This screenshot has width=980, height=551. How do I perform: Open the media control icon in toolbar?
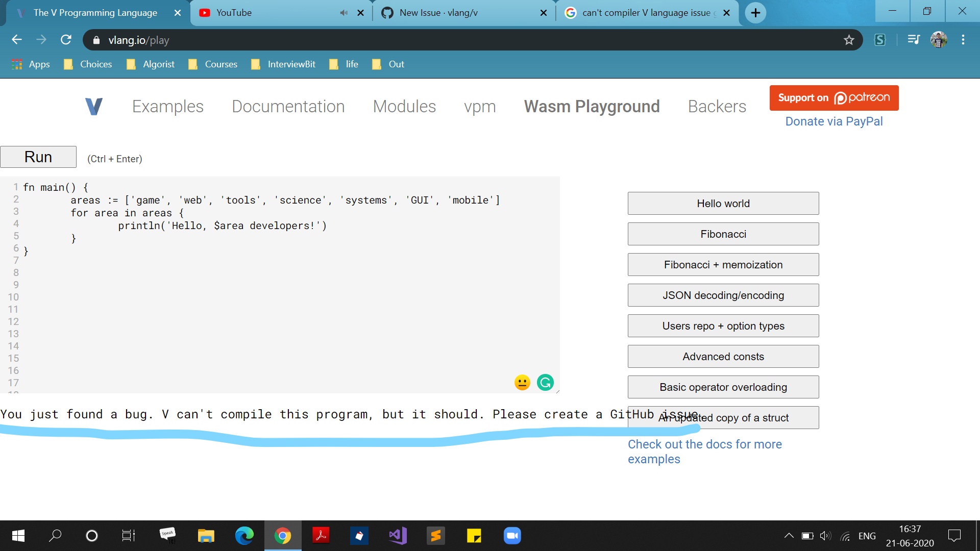tap(913, 40)
